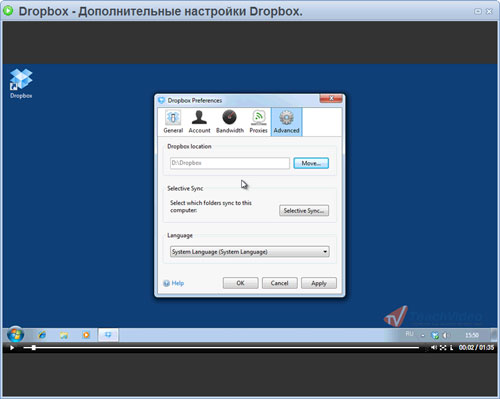
Task: Click the video time counter
Action: tap(476, 347)
